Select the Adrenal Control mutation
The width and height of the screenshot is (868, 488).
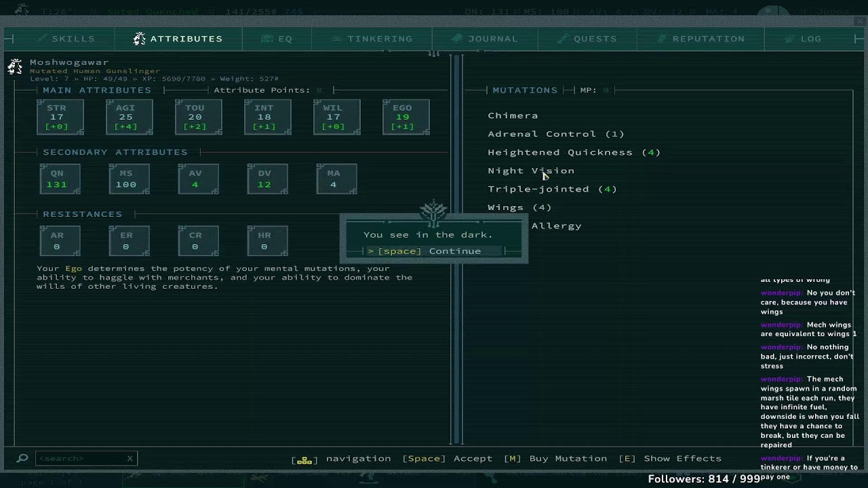(x=556, y=134)
